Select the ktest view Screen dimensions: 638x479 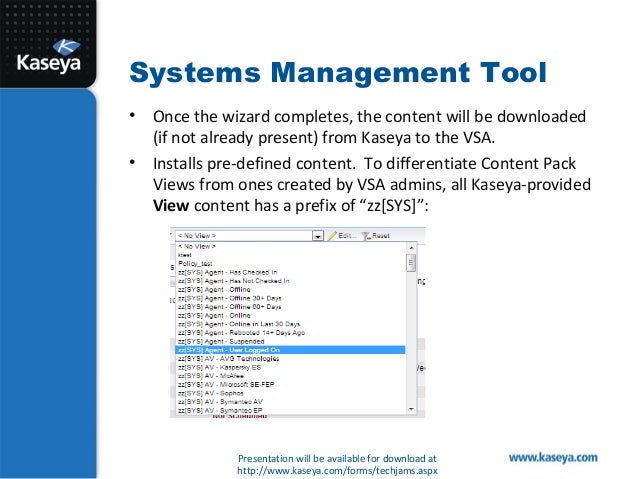click(x=291, y=255)
